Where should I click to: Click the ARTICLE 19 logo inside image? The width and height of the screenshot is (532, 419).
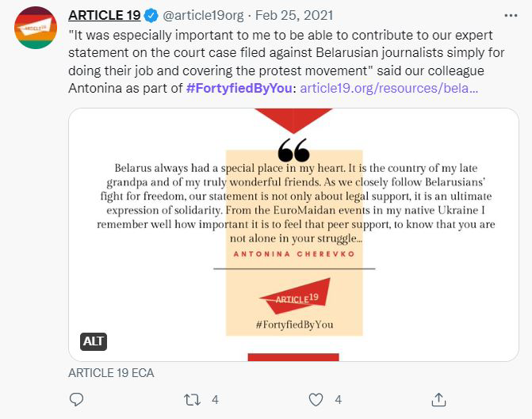294,299
